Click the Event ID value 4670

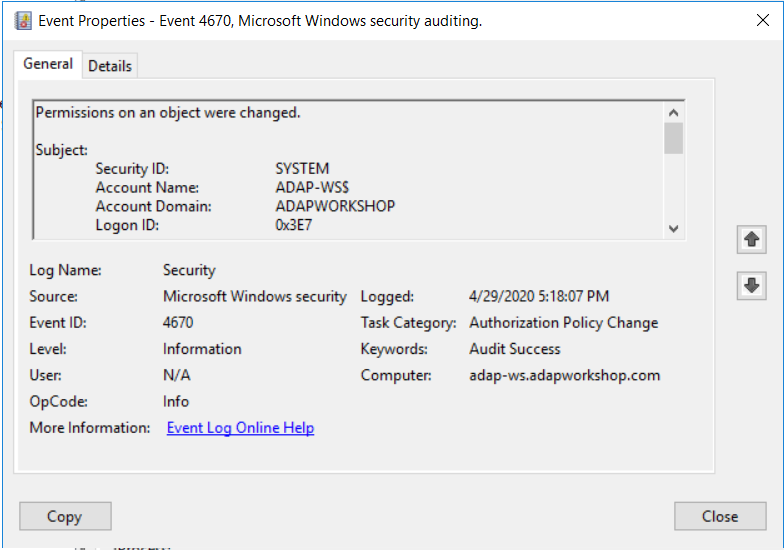point(178,323)
